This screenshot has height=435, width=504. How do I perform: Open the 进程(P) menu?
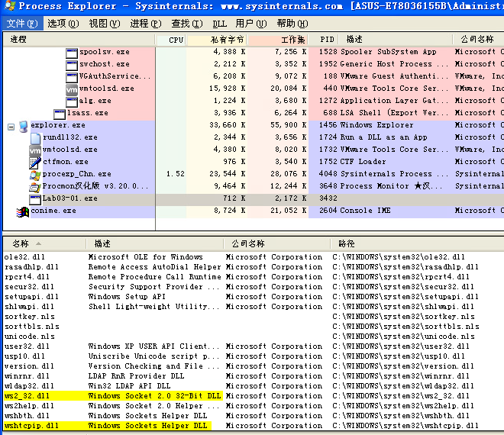click(x=145, y=24)
